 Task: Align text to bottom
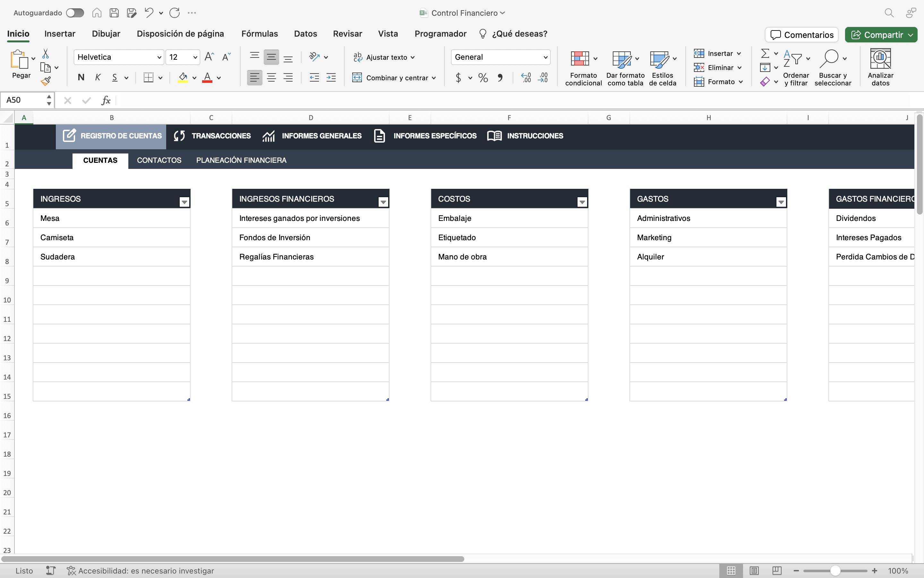click(x=288, y=57)
